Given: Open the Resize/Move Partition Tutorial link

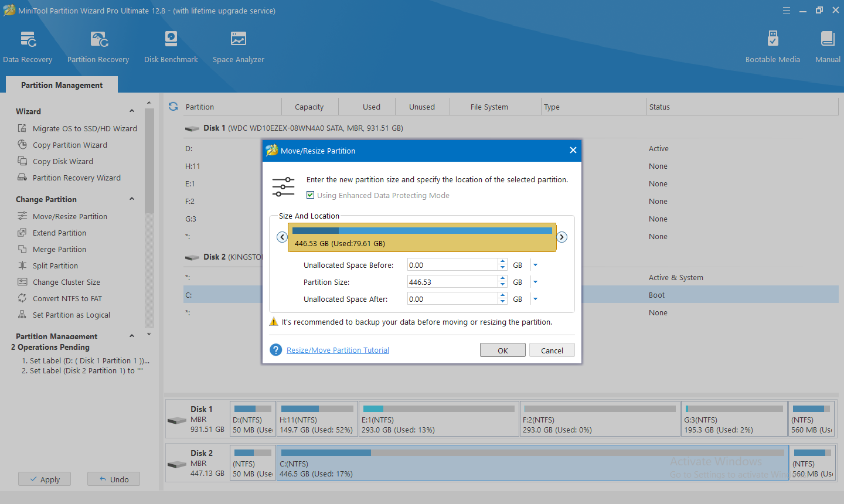Looking at the screenshot, I should pos(338,350).
